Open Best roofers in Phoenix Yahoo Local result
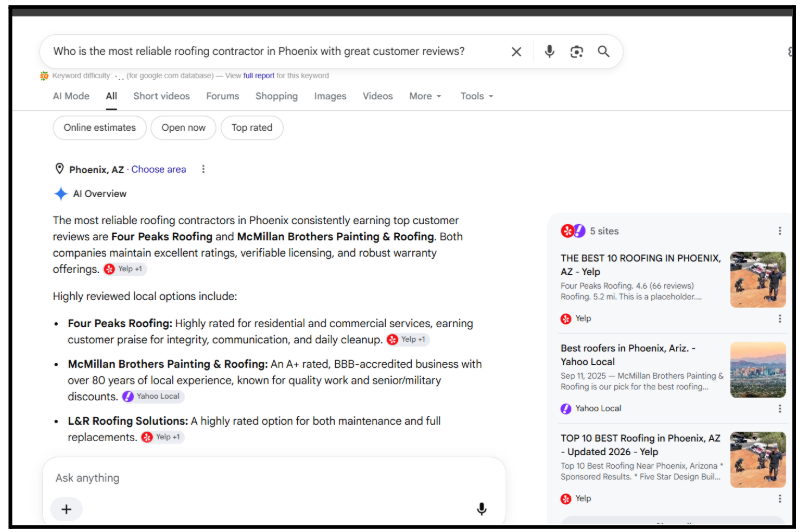802x532 pixels. (x=628, y=355)
